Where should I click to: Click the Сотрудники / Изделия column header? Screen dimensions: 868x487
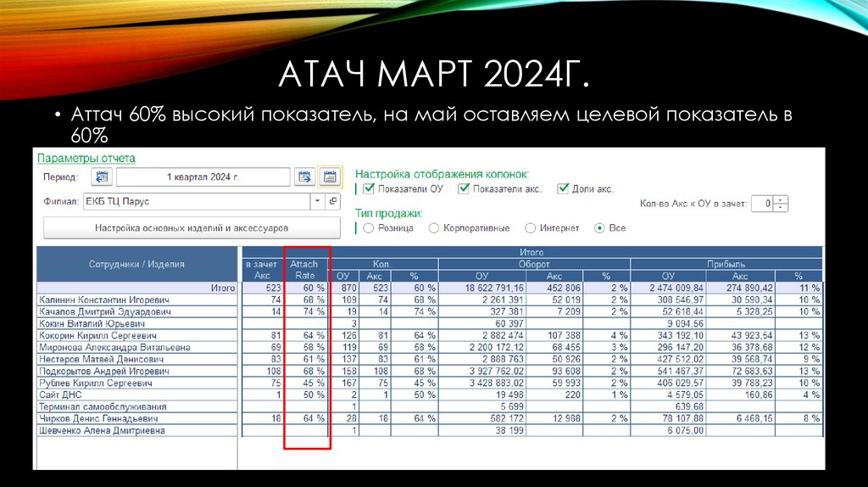coord(136,264)
